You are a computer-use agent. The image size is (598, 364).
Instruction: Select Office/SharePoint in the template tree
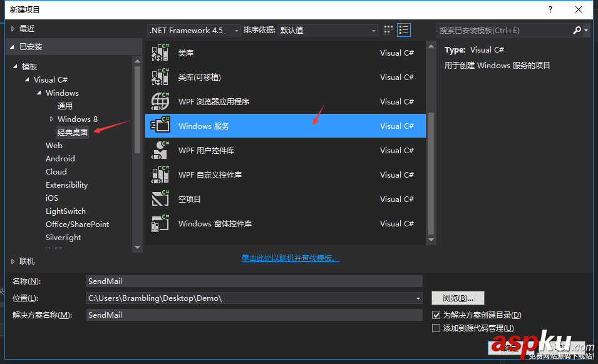(78, 225)
